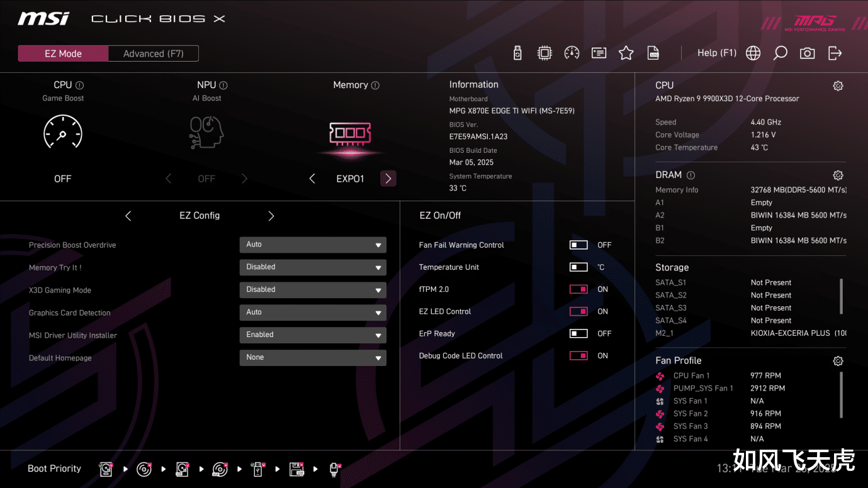Open X3D Gaming Mode dropdown
This screenshot has width=868, height=488.
[x=313, y=290]
